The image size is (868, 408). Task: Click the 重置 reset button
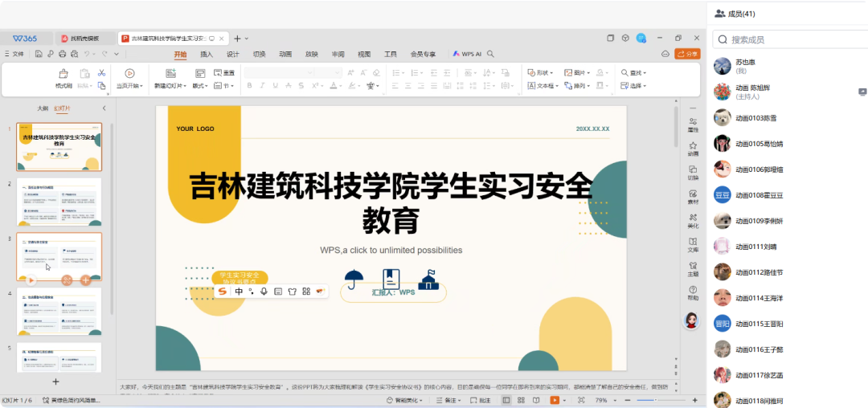tap(223, 73)
